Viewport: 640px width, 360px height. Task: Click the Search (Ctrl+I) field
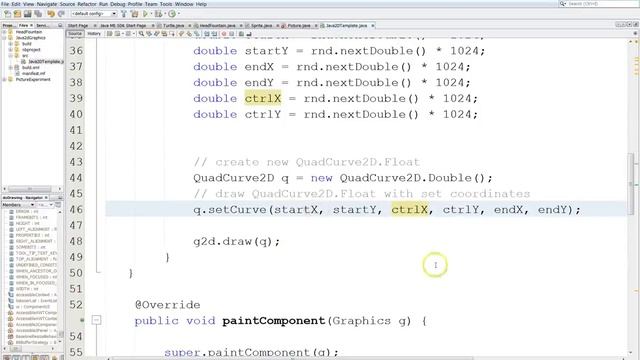tap(598, 4)
